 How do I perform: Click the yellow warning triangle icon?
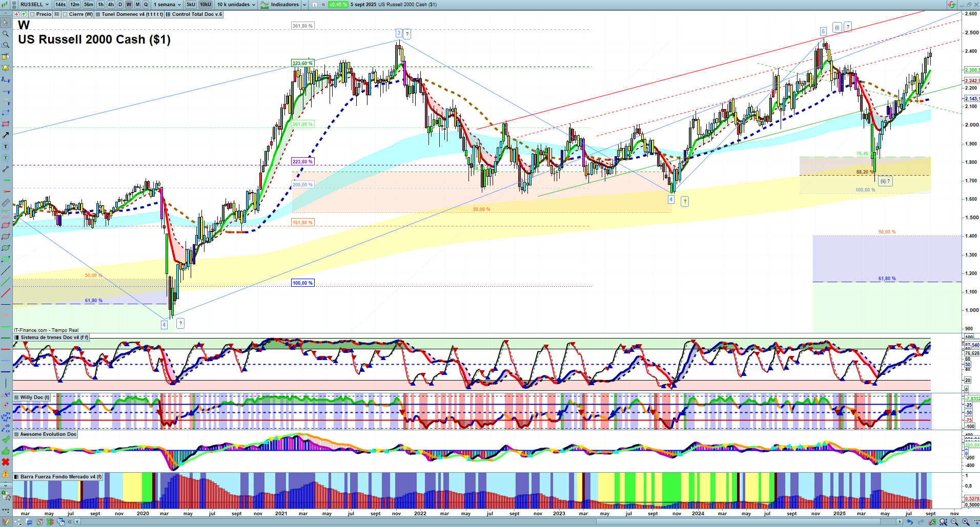pos(6,473)
